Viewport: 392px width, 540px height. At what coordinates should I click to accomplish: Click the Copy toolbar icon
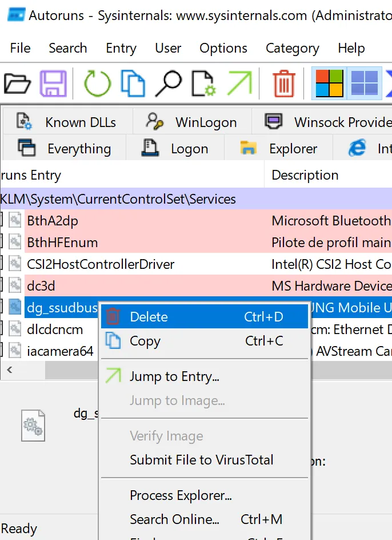(x=133, y=84)
